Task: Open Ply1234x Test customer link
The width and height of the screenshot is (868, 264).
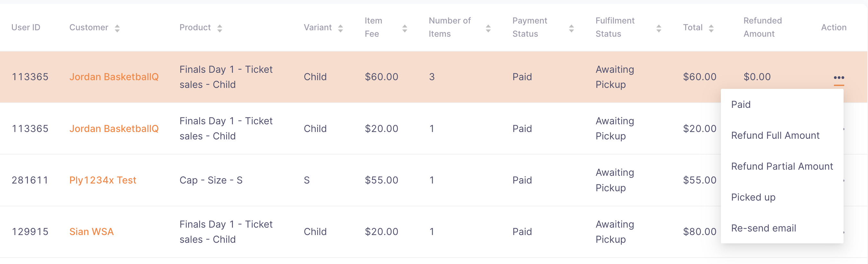Action: coord(103,180)
